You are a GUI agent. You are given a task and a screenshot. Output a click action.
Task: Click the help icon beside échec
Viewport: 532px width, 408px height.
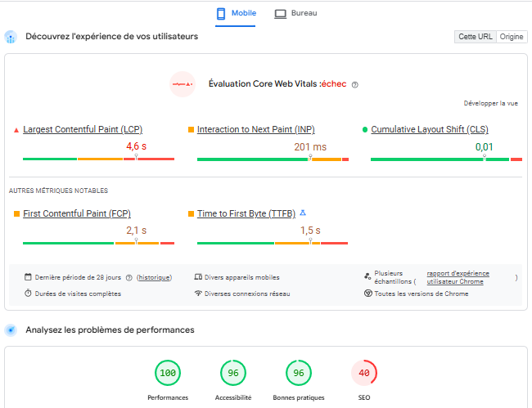[354, 84]
